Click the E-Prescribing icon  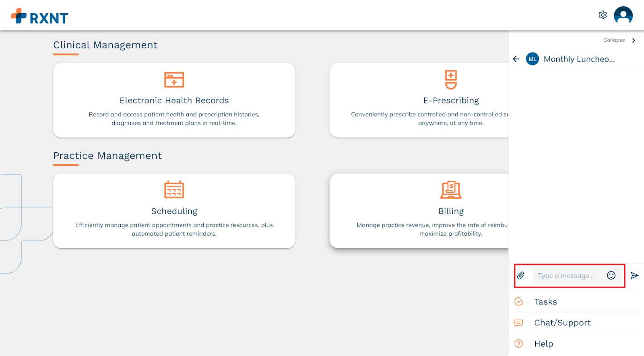click(451, 80)
